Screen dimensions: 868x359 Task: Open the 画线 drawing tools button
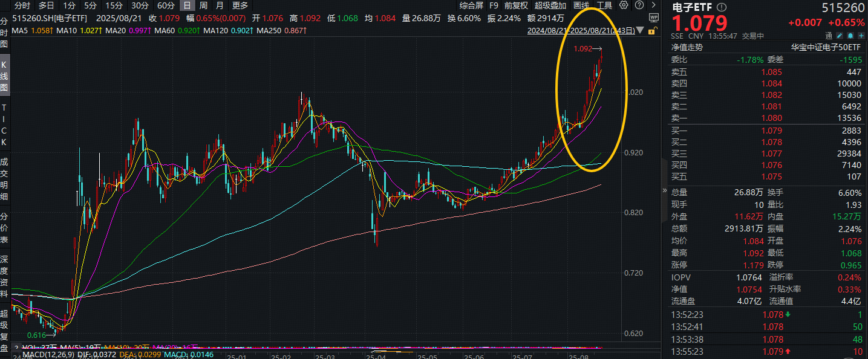coord(581,5)
